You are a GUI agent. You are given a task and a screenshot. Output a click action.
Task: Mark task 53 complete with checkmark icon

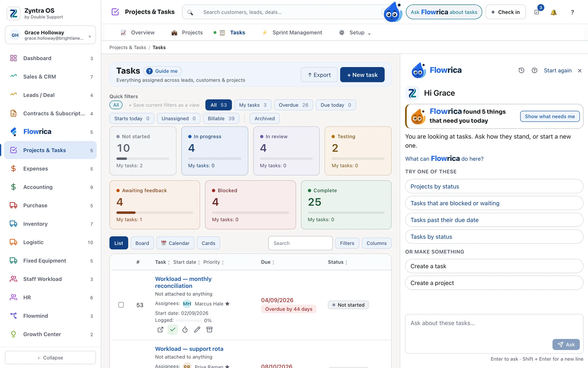tap(173, 330)
